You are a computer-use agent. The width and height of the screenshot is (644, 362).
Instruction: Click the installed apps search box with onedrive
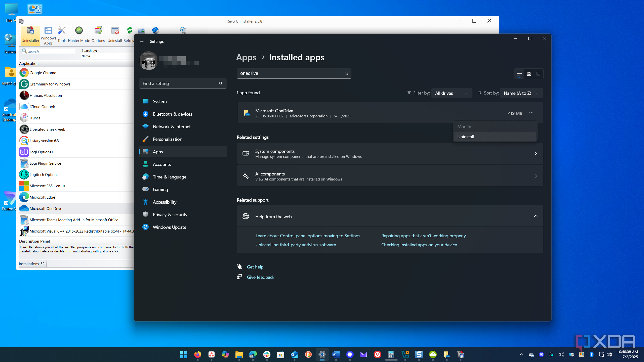coord(294,73)
